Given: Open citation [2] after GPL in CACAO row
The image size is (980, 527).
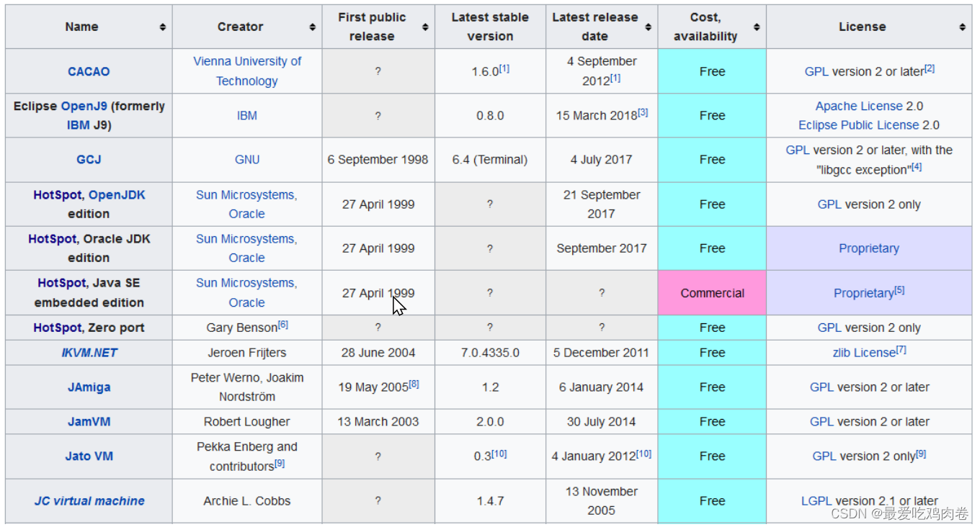Looking at the screenshot, I should click(x=930, y=68).
